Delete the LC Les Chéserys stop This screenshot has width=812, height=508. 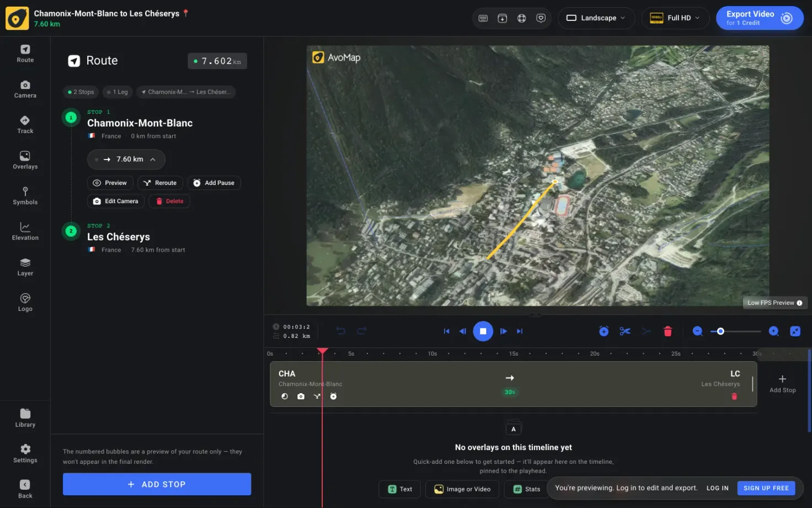[x=734, y=396]
